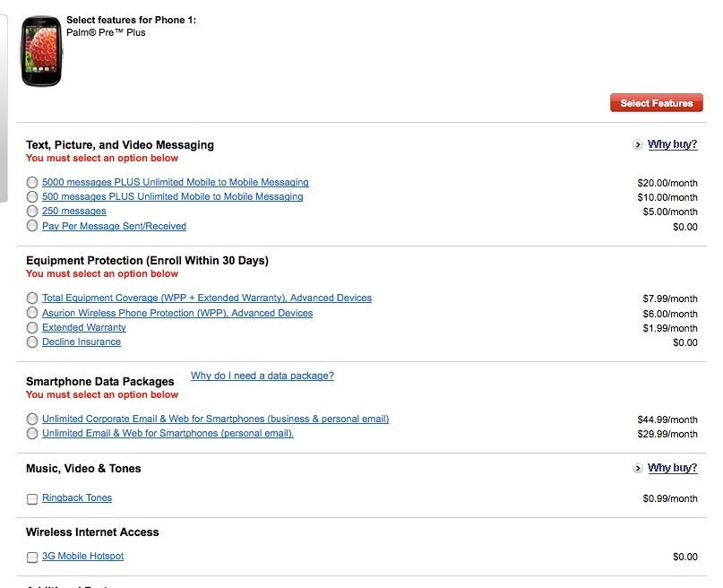Open the Ringback Tones link

tap(77, 498)
